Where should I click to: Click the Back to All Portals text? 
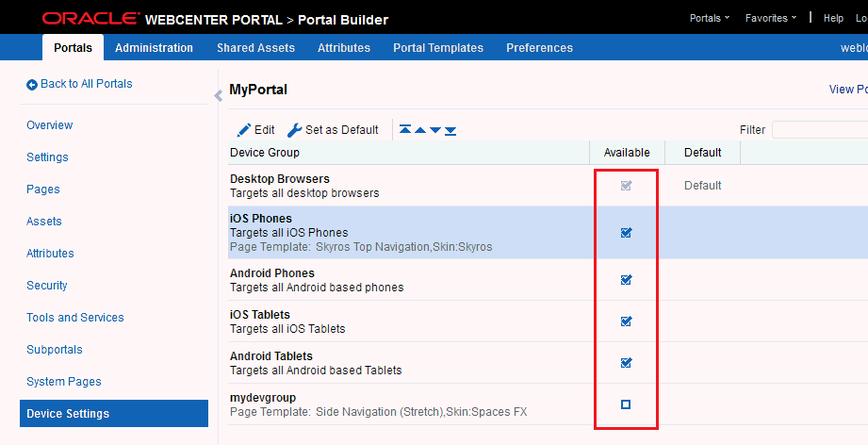pos(87,84)
